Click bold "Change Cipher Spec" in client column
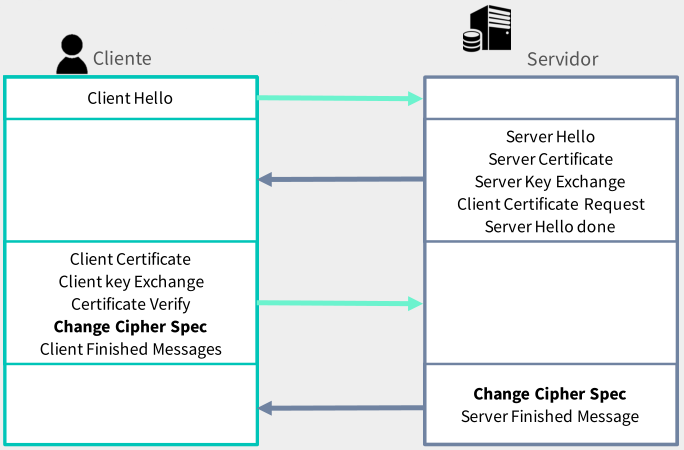 click(131, 327)
